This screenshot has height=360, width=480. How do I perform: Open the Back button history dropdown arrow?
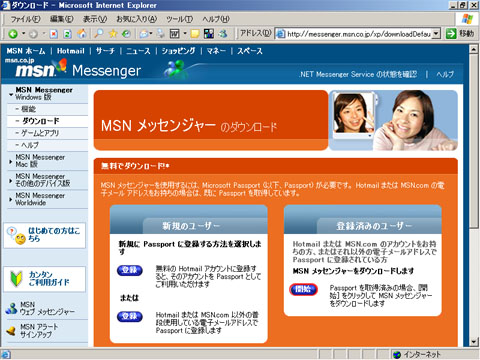coord(23,34)
